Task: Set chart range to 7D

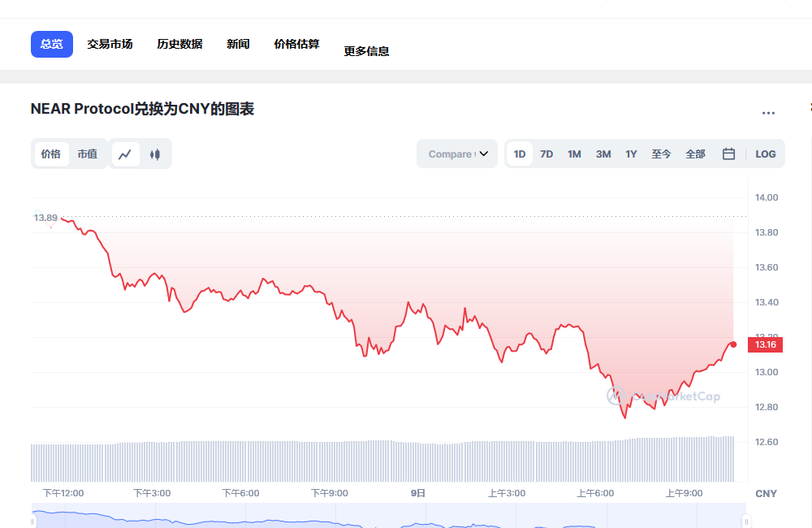Action: point(546,154)
